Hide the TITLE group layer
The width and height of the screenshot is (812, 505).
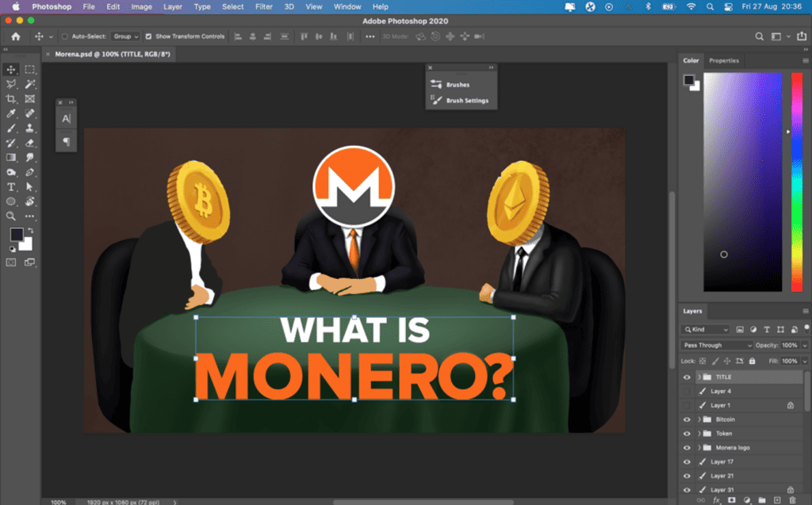click(688, 377)
